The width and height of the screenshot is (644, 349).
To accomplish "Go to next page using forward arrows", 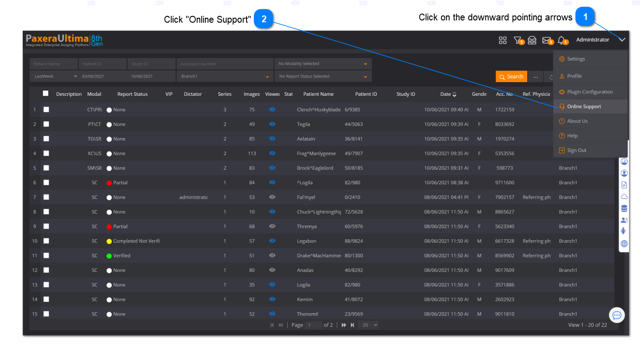I will pyautogui.click(x=344, y=325).
